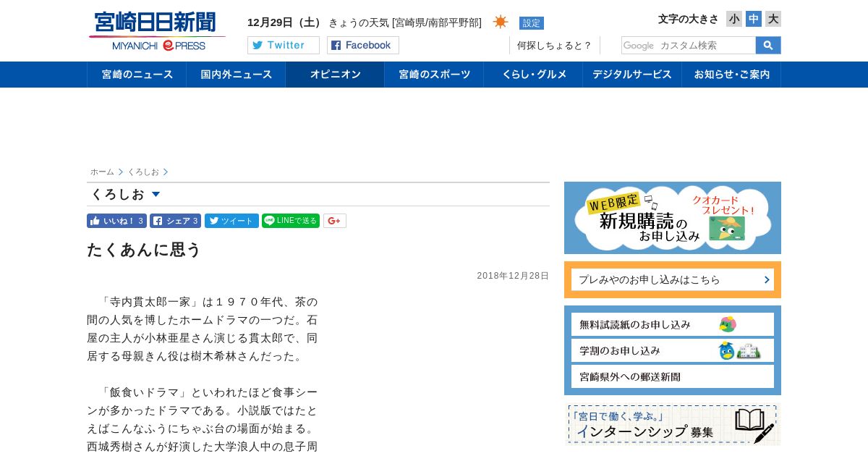Open プレみやのお申し込みはこちら link

pyautogui.click(x=673, y=279)
